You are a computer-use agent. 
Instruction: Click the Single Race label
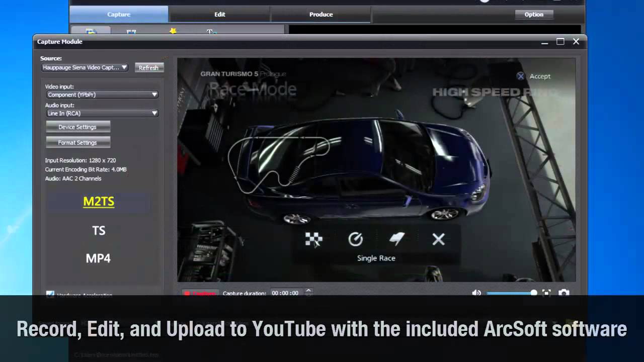376,258
